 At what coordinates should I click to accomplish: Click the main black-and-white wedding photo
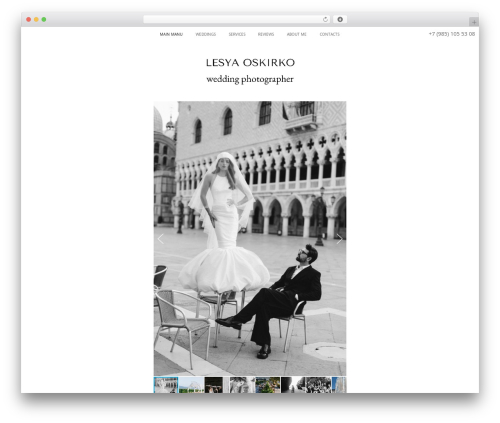[250, 238]
